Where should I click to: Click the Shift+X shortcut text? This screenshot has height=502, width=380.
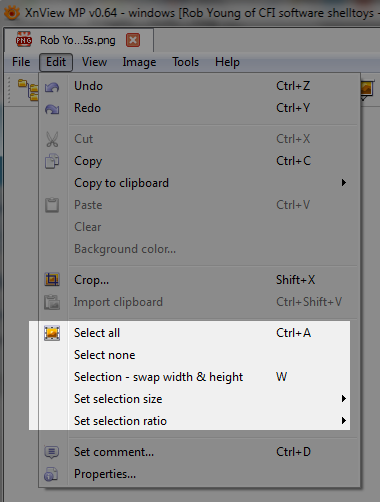coord(295,280)
